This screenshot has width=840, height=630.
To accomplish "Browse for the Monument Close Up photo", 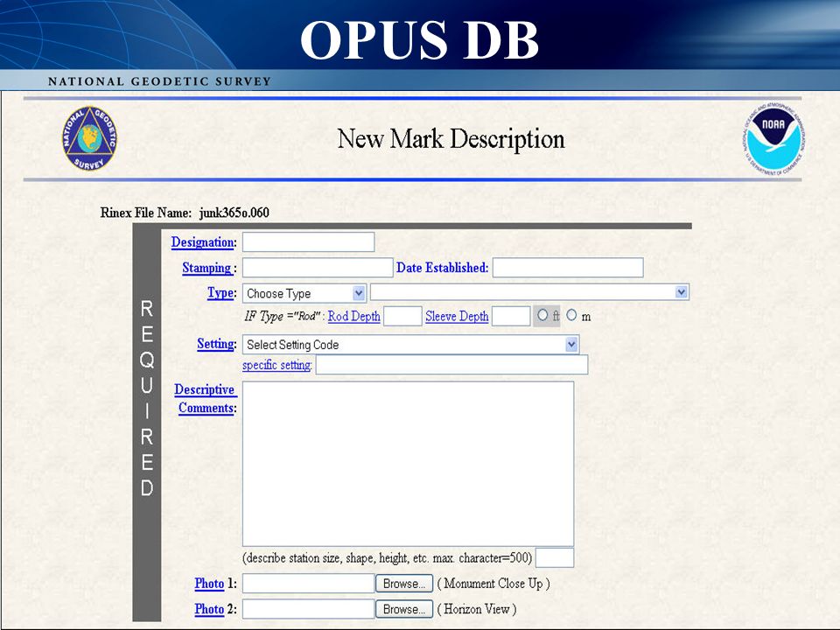I will pos(404,584).
